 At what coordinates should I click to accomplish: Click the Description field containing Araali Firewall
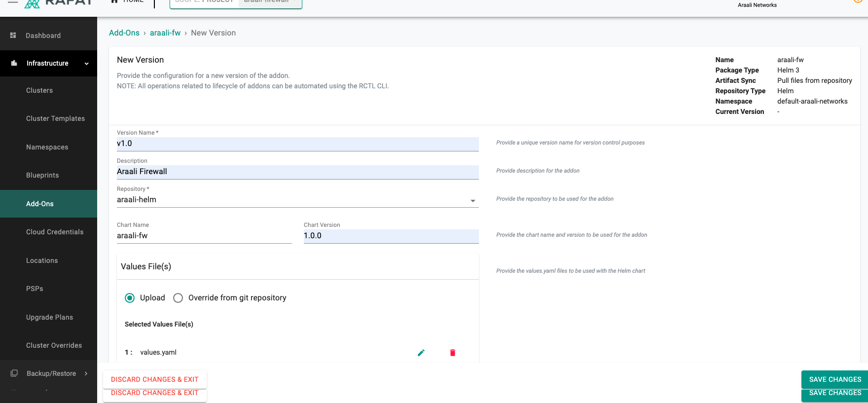tap(297, 172)
